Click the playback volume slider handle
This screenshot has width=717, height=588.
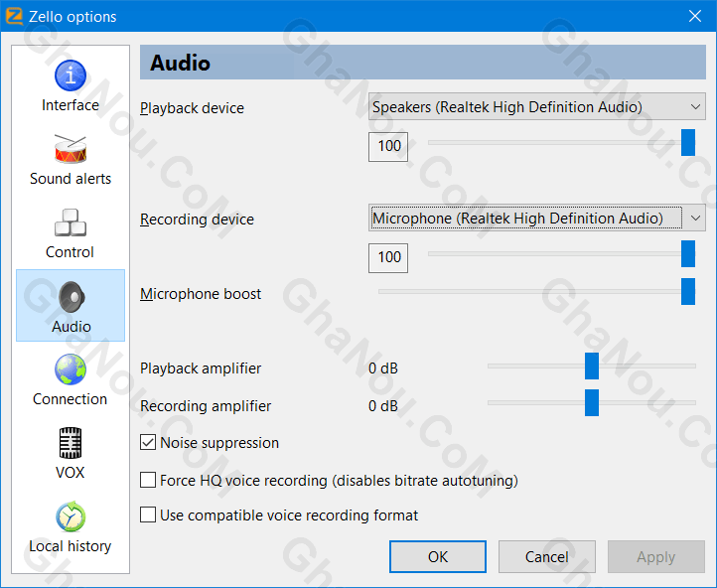(688, 143)
